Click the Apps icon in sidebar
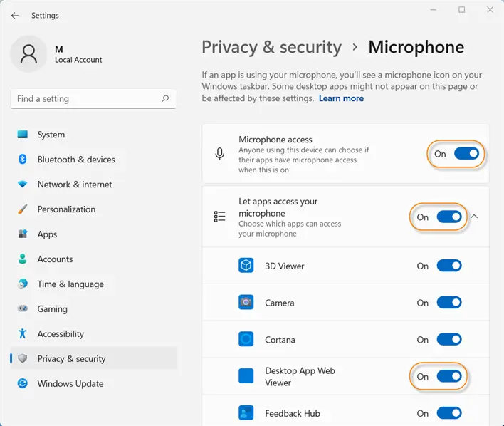The image size is (504, 426). 23,234
